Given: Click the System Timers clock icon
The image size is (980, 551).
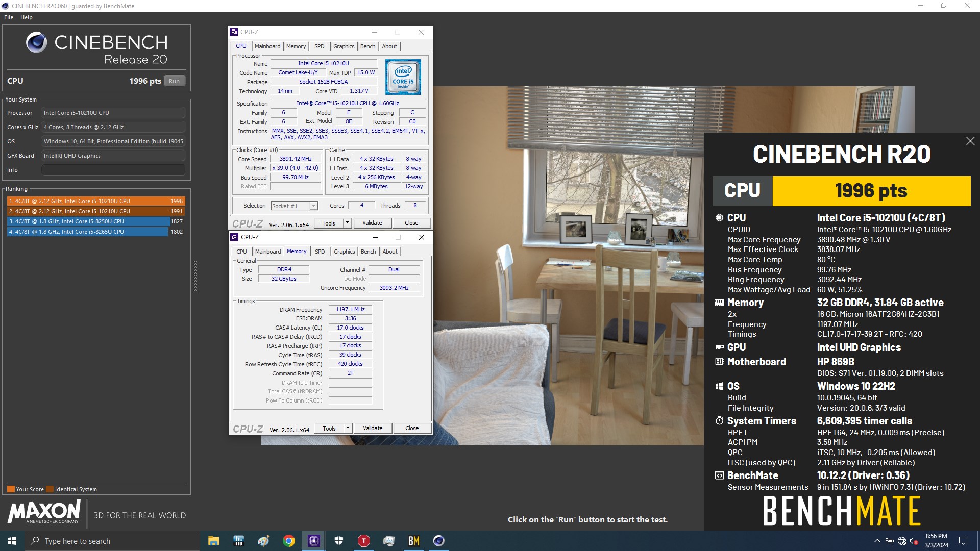Looking at the screenshot, I should tap(719, 421).
